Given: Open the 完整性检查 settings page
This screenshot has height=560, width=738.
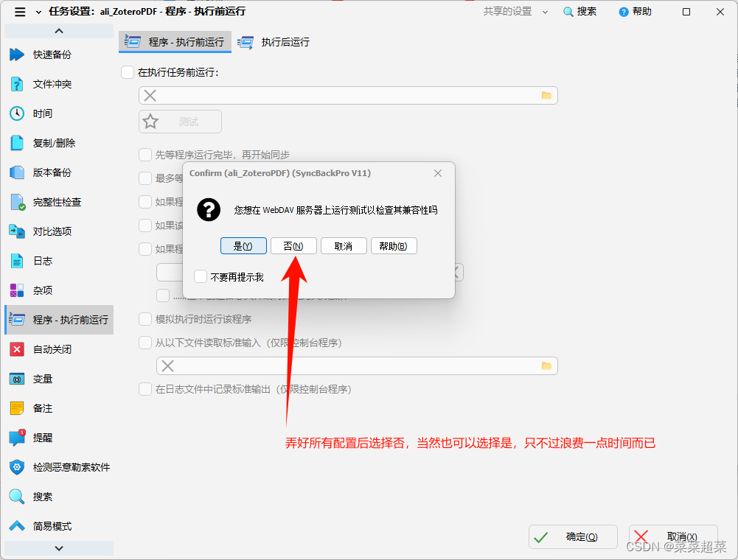Looking at the screenshot, I should click(59, 202).
